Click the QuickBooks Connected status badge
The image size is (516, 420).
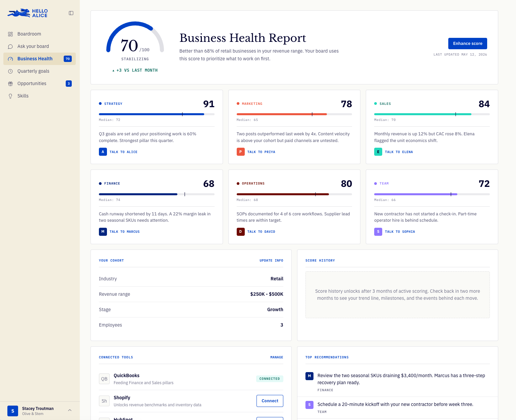click(270, 379)
